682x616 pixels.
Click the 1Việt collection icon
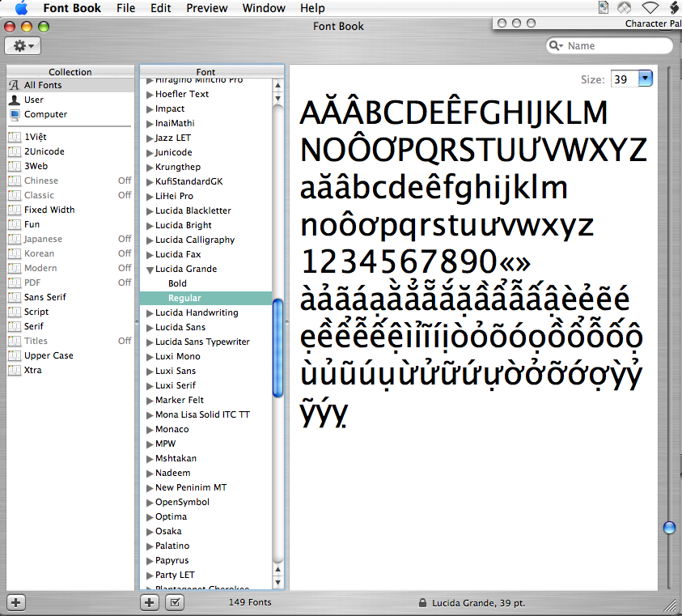[x=15, y=137]
